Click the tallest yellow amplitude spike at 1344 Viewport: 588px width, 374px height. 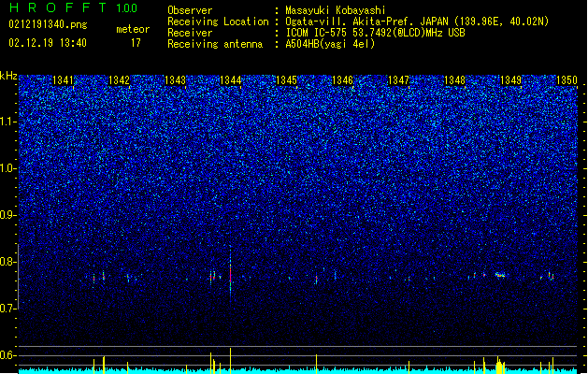[230, 361]
